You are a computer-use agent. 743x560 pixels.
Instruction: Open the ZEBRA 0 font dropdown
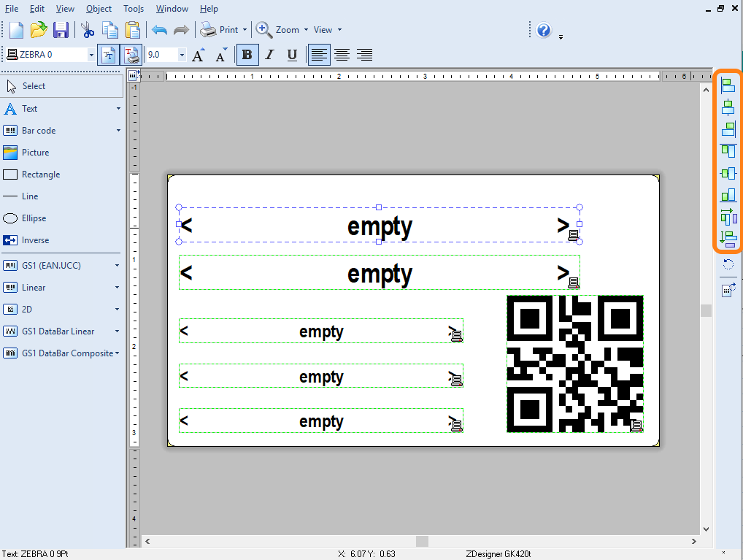click(91, 55)
